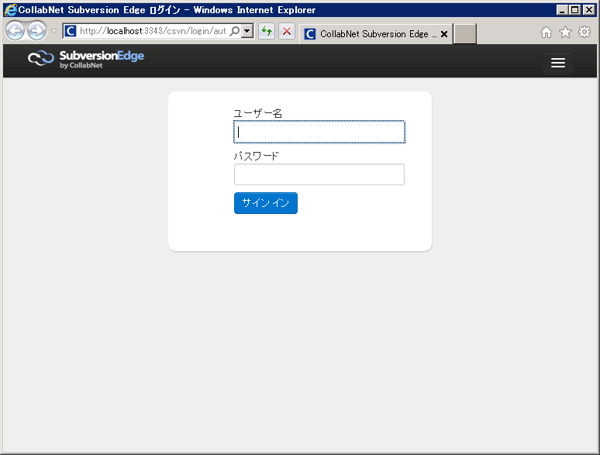Expand the address bar autocomplete dropdown
Image resolution: width=600 pixels, height=455 pixels.
click(x=248, y=31)
